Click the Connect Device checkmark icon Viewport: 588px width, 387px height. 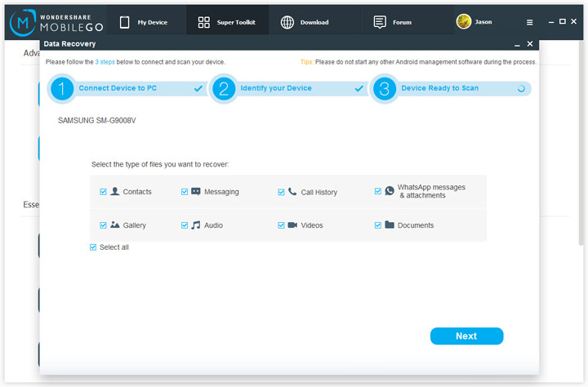point(198,88)
